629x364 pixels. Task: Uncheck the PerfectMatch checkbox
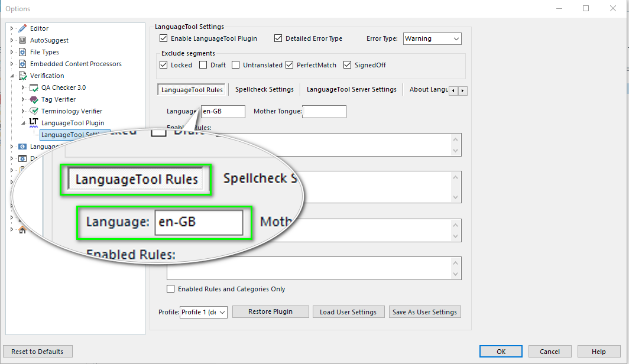pos(289,65)
